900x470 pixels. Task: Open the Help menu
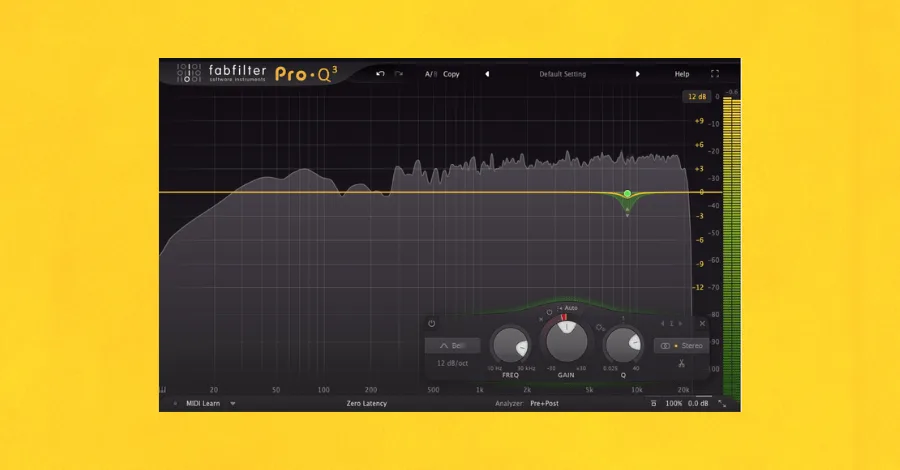682,74
